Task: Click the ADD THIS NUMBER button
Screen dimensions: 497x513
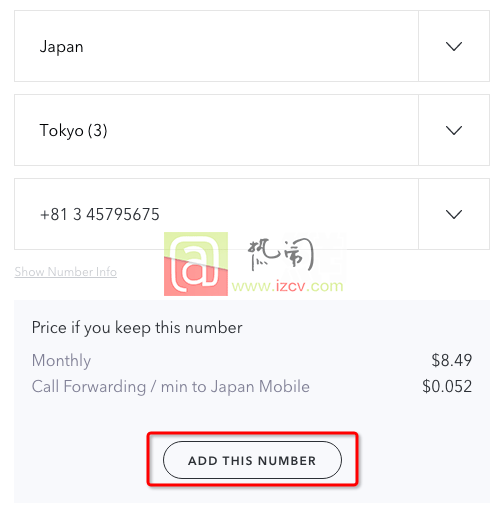Action: 252,460
